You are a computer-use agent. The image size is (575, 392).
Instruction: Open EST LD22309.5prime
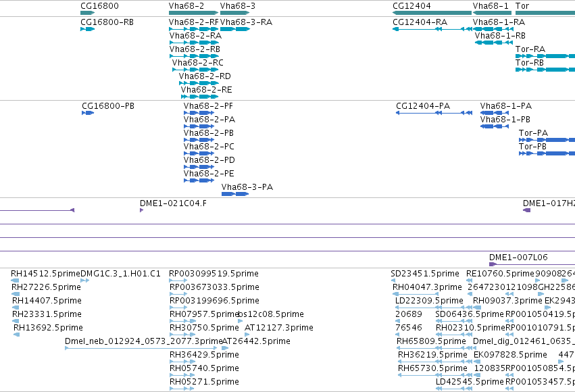[430, 301]
